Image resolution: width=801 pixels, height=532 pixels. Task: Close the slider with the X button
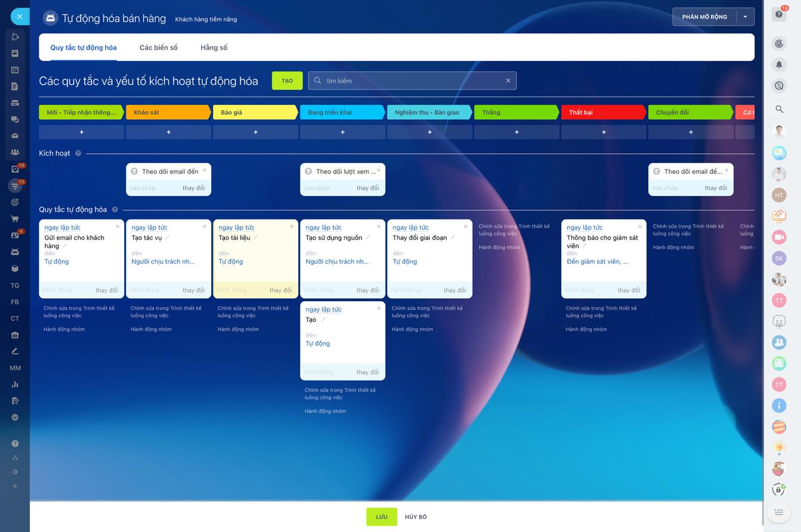point(20,17)
